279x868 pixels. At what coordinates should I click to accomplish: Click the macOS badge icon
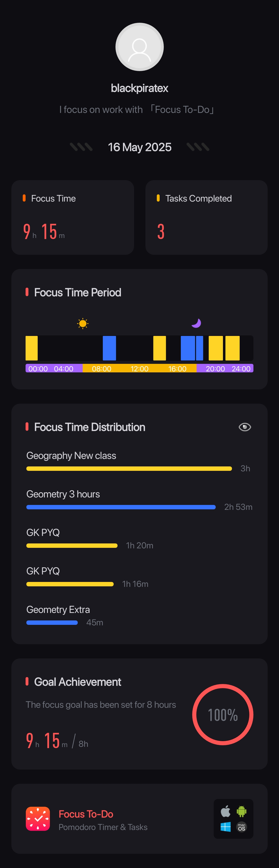(242, 827)
